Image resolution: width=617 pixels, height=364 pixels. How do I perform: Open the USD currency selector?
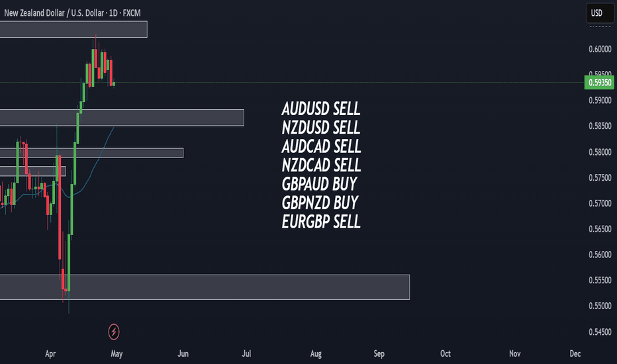click(x=600, y=13)
